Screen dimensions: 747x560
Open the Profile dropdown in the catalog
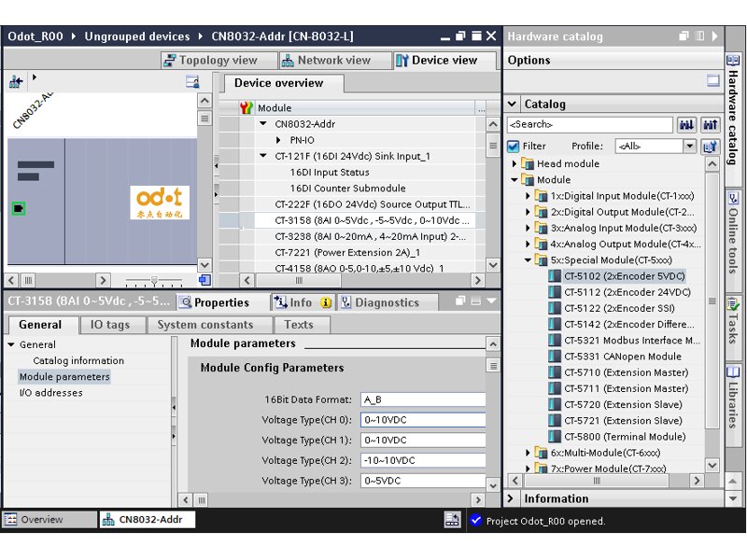point(689,147)
